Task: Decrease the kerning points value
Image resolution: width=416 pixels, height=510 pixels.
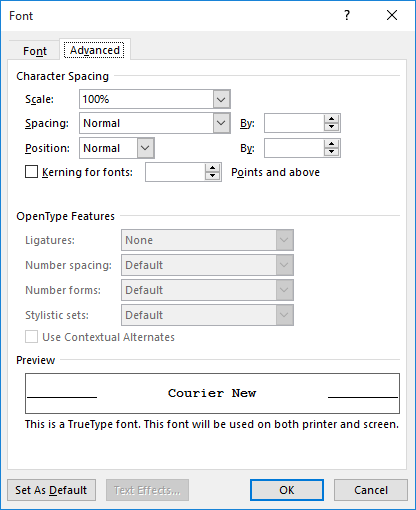Action: click(212, 176)
